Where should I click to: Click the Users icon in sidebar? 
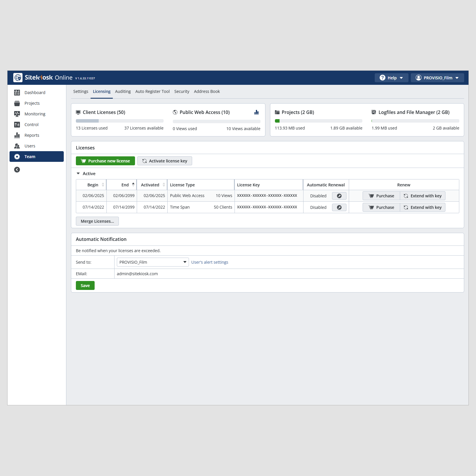[17, 146]
